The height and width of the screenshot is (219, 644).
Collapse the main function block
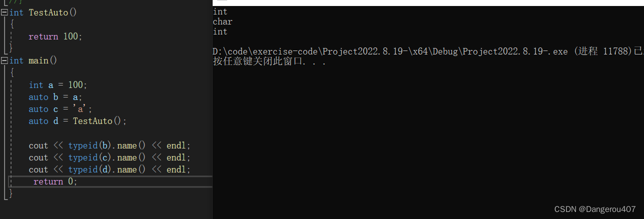4,60
